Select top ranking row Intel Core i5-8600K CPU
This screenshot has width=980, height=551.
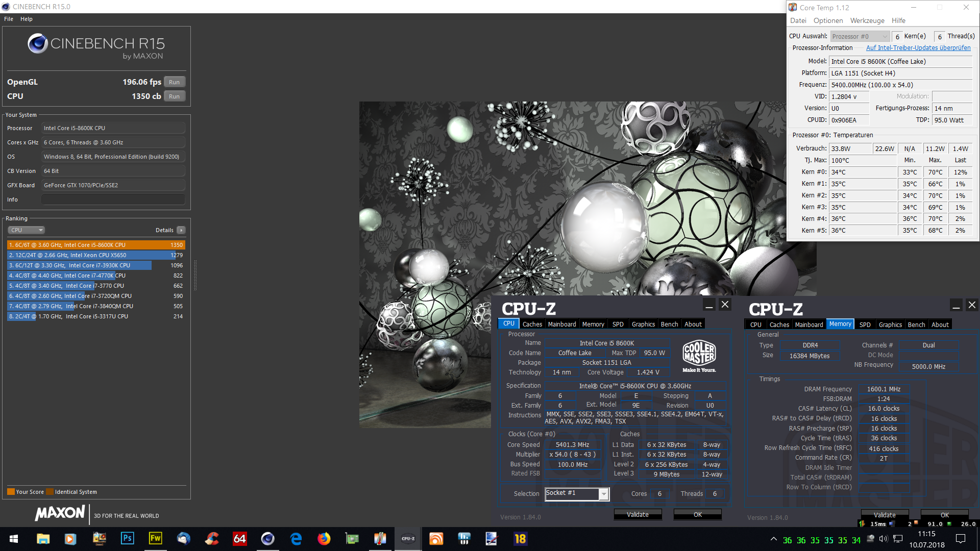tap(96, 245)
